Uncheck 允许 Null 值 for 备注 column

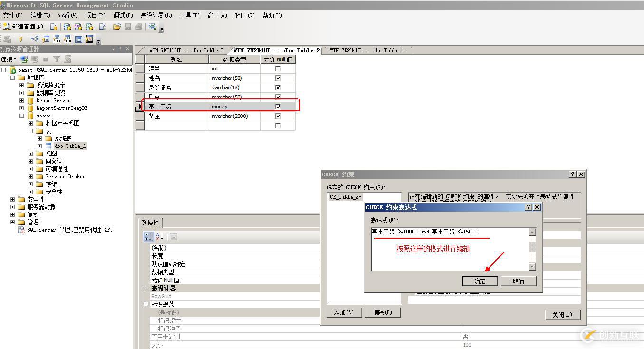[278, 116]
